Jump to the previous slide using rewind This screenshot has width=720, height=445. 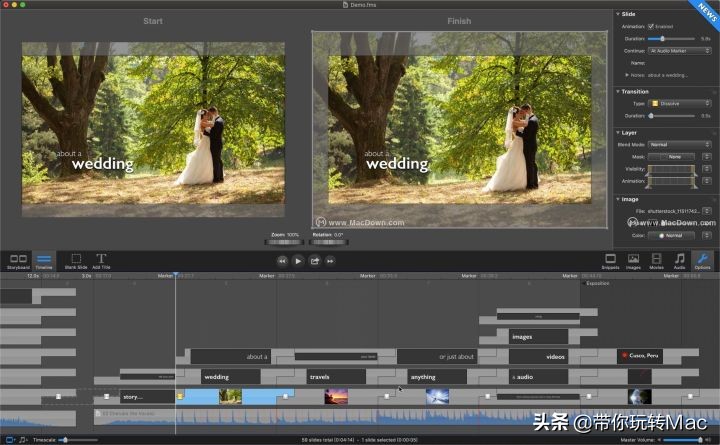click(x=282, y=261)
